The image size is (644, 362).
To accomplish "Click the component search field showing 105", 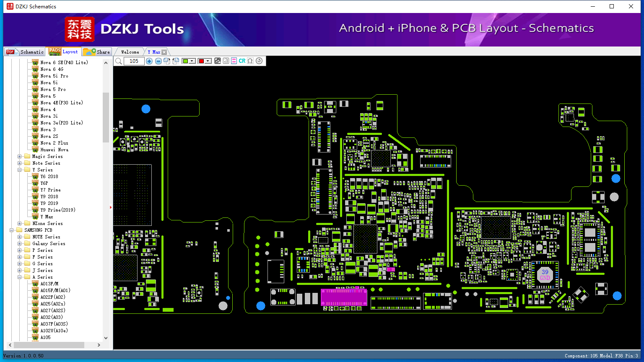I will click(x=134, y=61).
